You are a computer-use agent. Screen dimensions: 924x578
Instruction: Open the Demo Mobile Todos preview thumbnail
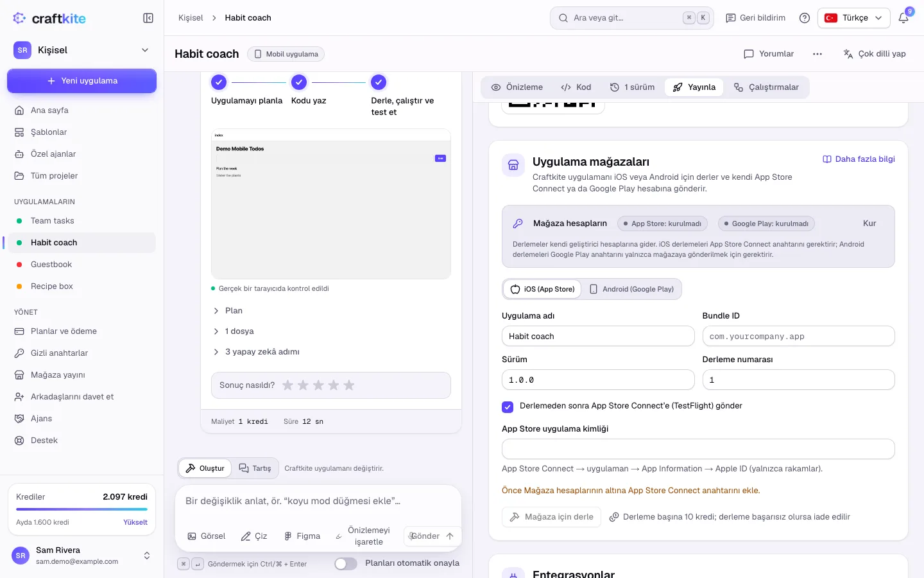(x=331, y=204)
